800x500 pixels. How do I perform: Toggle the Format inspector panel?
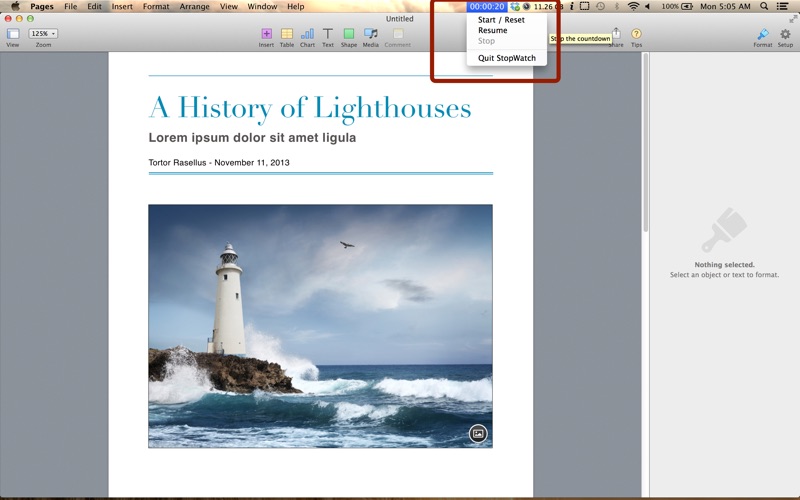click(762, 34)
